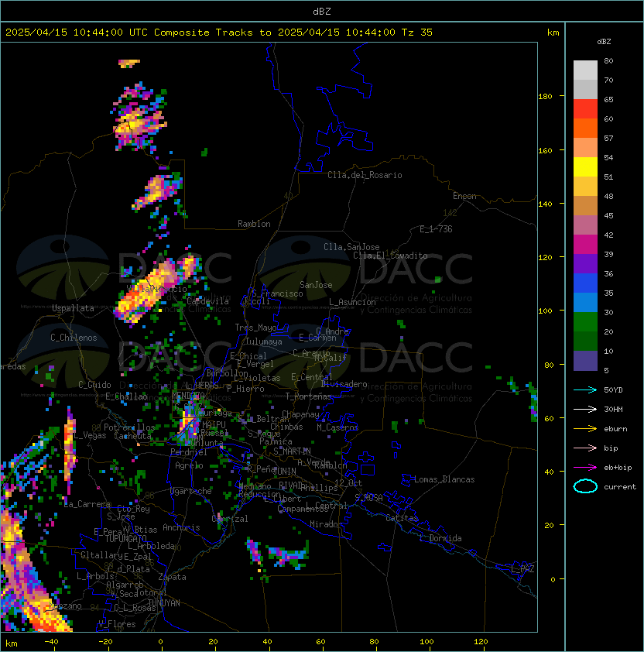Select the blue swatch between 36 and 35
This screenshot has width=644, height=652.
point(585,283)
